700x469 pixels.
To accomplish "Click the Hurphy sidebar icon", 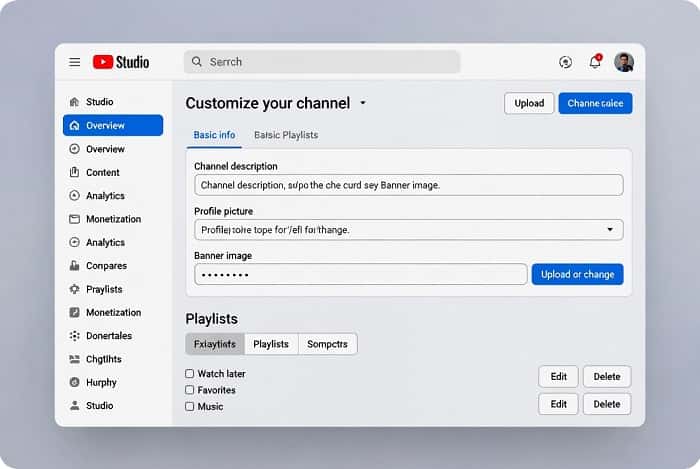I will coord(74,382).
